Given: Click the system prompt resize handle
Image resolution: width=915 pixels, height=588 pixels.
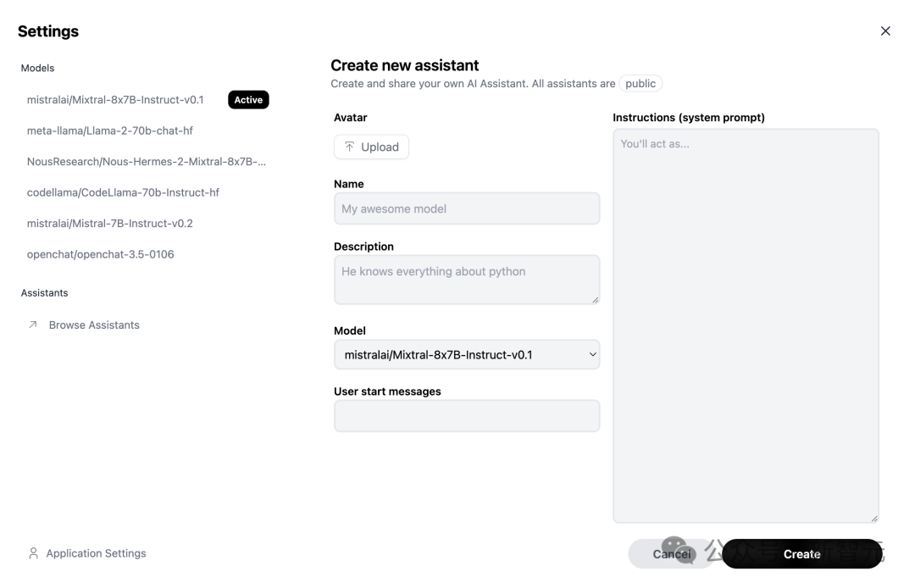Looking at the screenshot, I should tap(874, 518).
